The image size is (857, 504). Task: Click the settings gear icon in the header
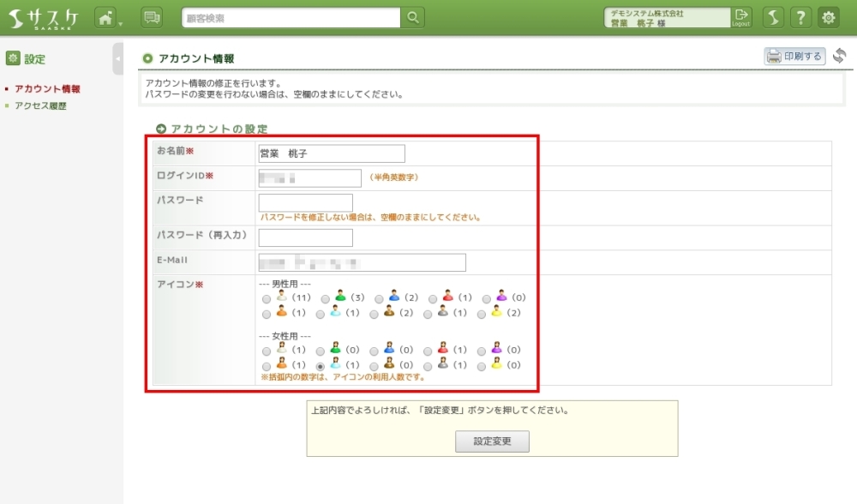(829, 17)
